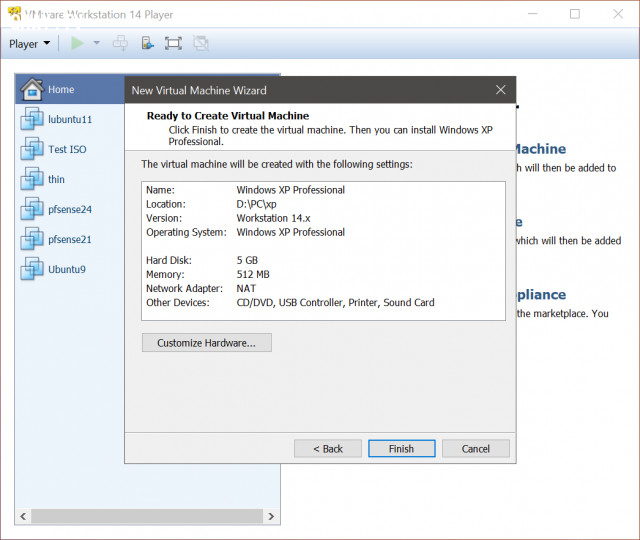The width and height of the screenshot is (640, 540).
Task: Click the Other Devices list text
Action: pos(336,302)
